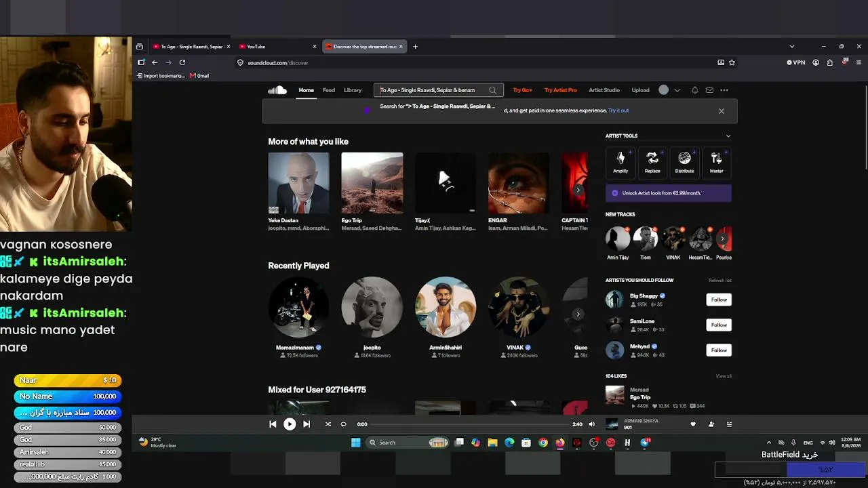Image resolution: width=868 pixels, height=488 pixels.
Task: Open the Gmail bookmark
Action: tap(199, 76)
